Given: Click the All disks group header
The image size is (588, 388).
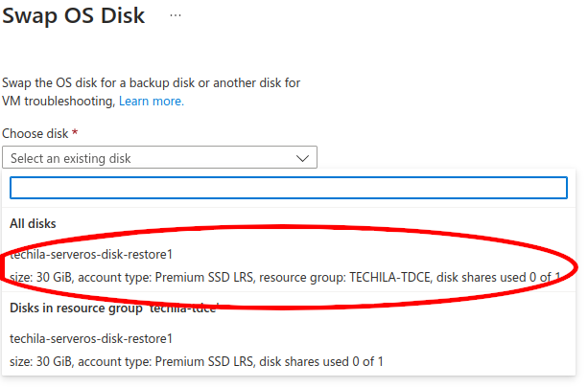Looking at the screenshot, I should pyautogui.click(x=33, y=223).
